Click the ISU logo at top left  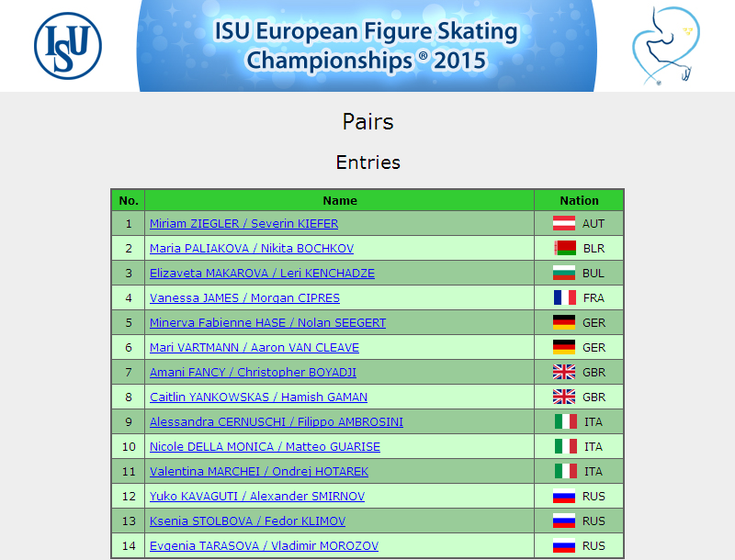tap(68, 46)
